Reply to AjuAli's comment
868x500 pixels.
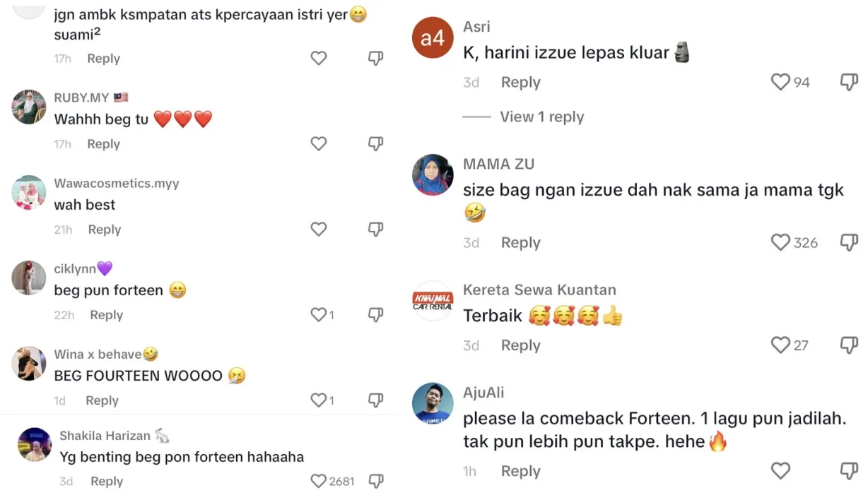click(520, 471)
